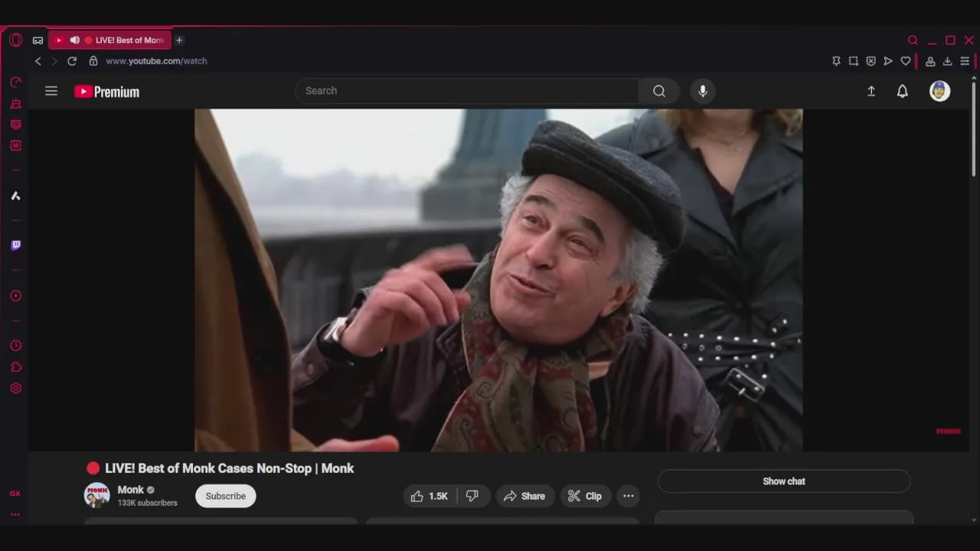View site security lock info
The height and width of the screenshot is (551, 980).
coord(93,61)
